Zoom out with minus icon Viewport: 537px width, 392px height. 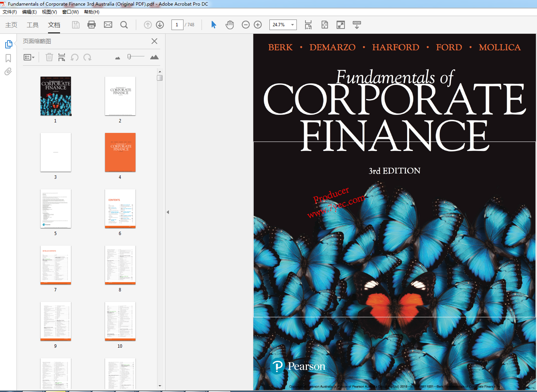(x=246, y=25)
